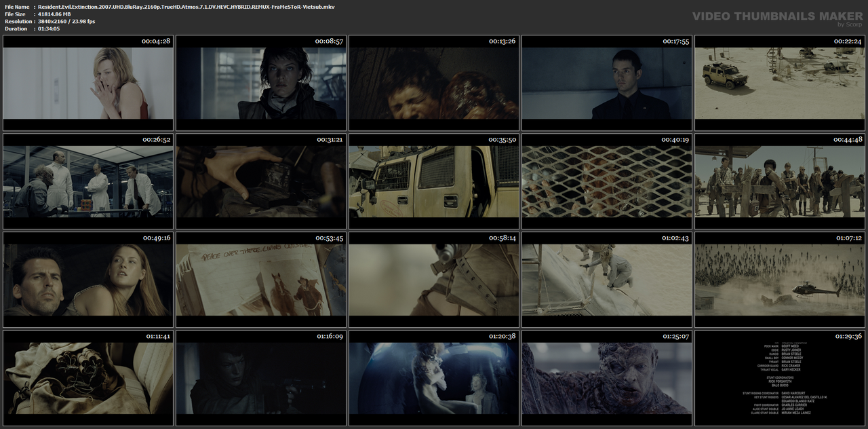Open the crowd scene thumbnail at 00:44:48
Image resolution: width=868 pixels, height=429 pixels.
(780, 181)
